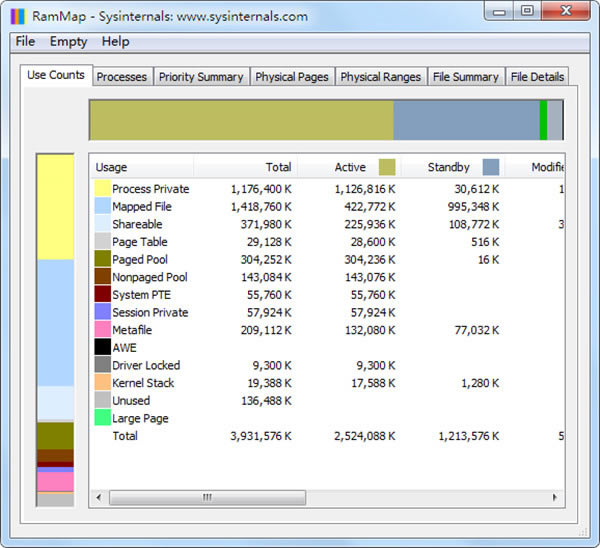Go to the File Summary tab
Image resolution: width=600 pixels, height=548 pixels.
click(465, 77)
